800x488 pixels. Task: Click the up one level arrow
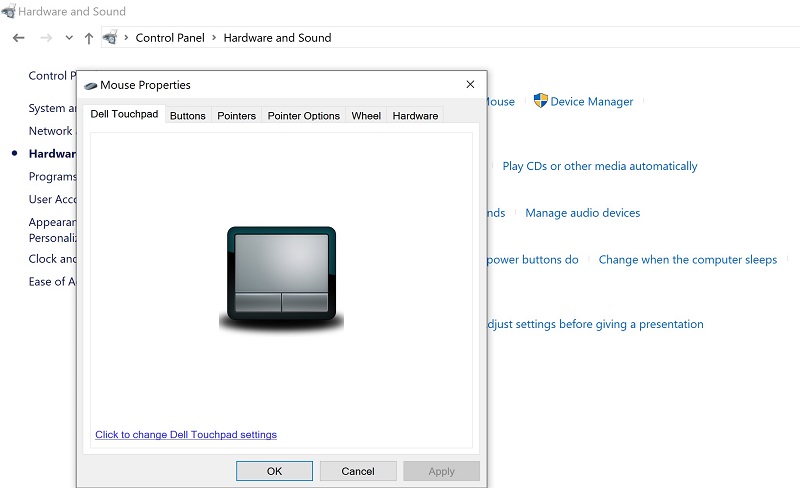pyautogui.click(x=89, y=38)
